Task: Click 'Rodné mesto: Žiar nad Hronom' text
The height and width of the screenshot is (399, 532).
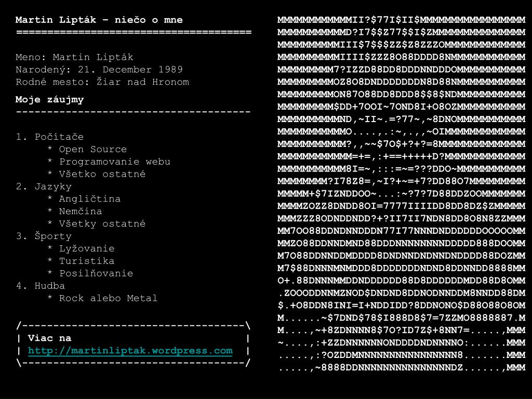Action: [102, 82]
